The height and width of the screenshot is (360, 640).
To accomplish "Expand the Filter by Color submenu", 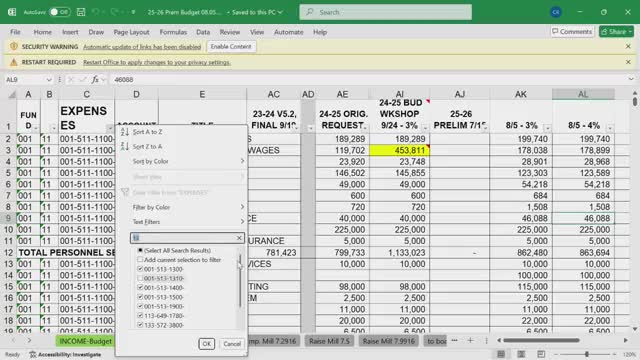I will pyautogui.click(x=182, y=207).
